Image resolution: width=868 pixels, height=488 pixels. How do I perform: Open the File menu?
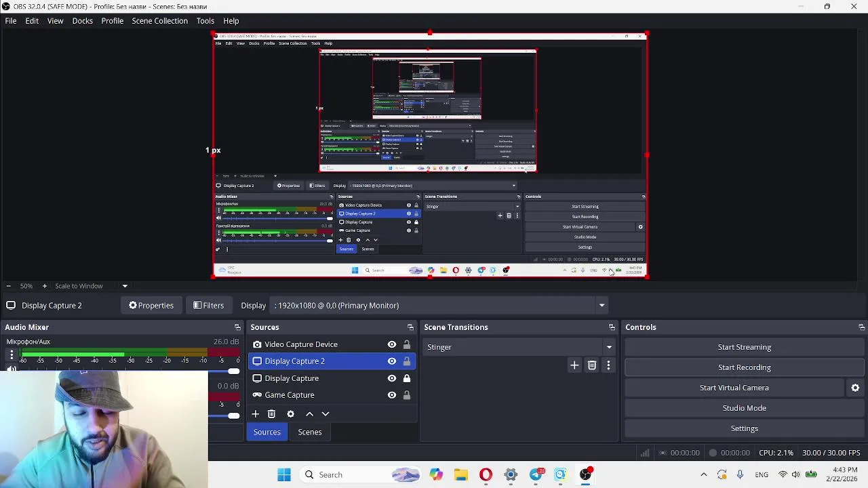tap(11, 21)
